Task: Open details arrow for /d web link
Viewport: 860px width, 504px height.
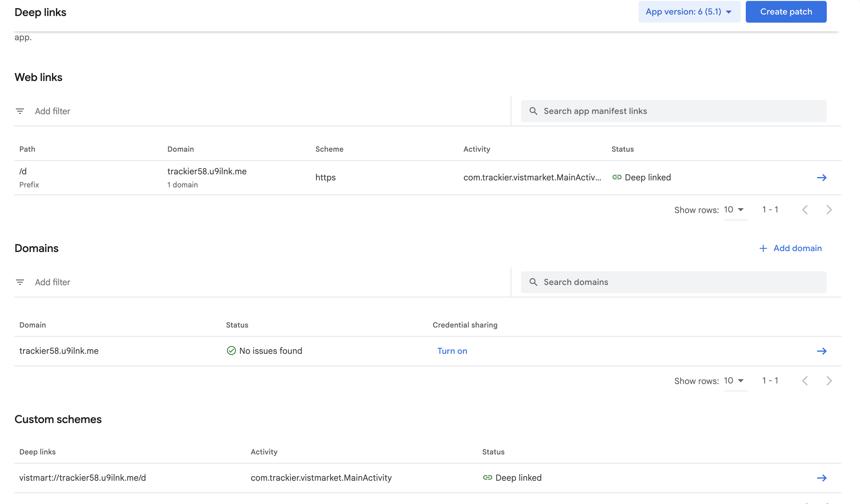Action: pos(821,177)
